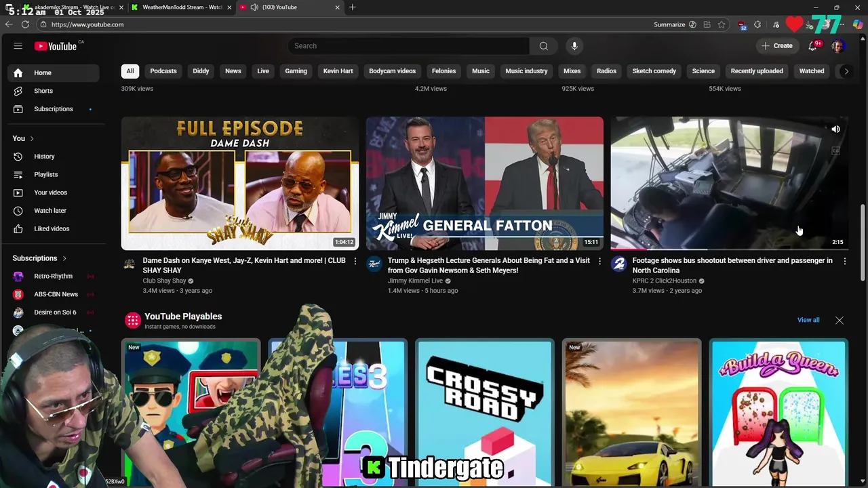
Task: Select the All filter chip
Action: tap(130, 71)
